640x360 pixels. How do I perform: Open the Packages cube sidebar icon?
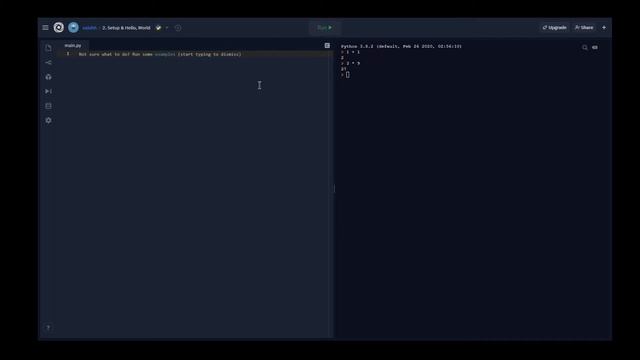49,77
